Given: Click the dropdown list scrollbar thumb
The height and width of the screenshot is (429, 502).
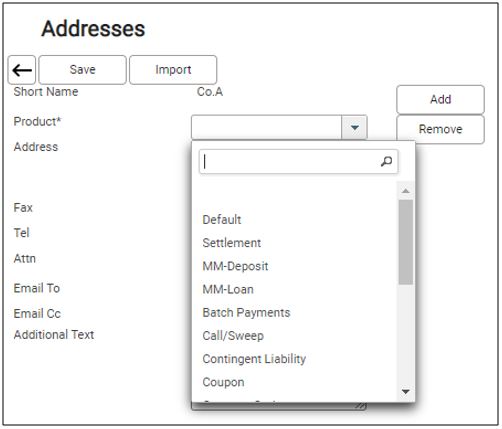Looking at the screenshot, I should (406, 242).
